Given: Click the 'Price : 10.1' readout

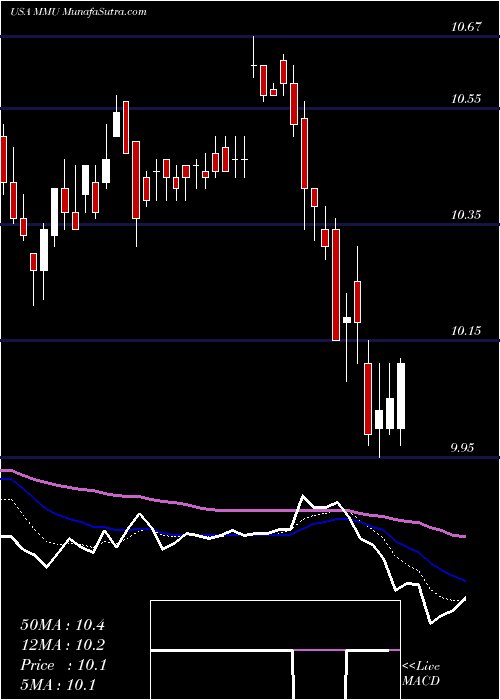Looking at the screenshot, I should 63,665.
